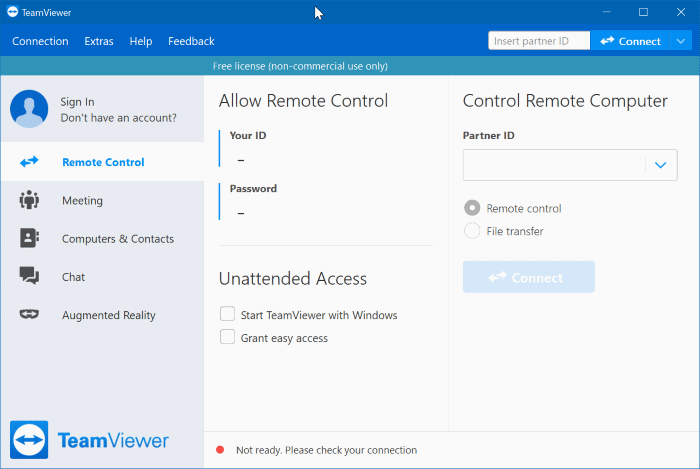Open the Extras menu
700x469 pixels.
tap(99, 41)
